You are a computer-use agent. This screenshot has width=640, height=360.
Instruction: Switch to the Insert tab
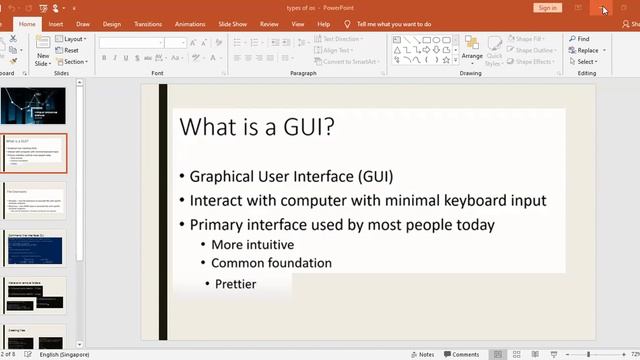click(56, 24)
